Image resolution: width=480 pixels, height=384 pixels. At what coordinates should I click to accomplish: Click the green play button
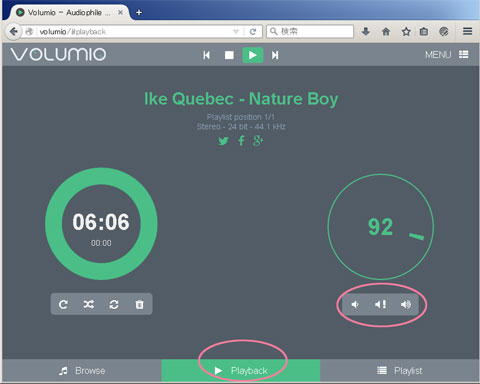253,55
